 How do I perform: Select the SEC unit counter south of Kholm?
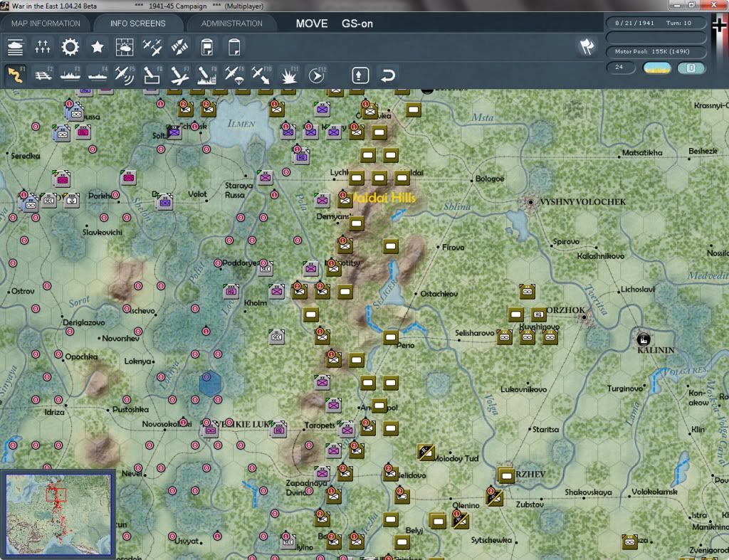click(277, 337)
